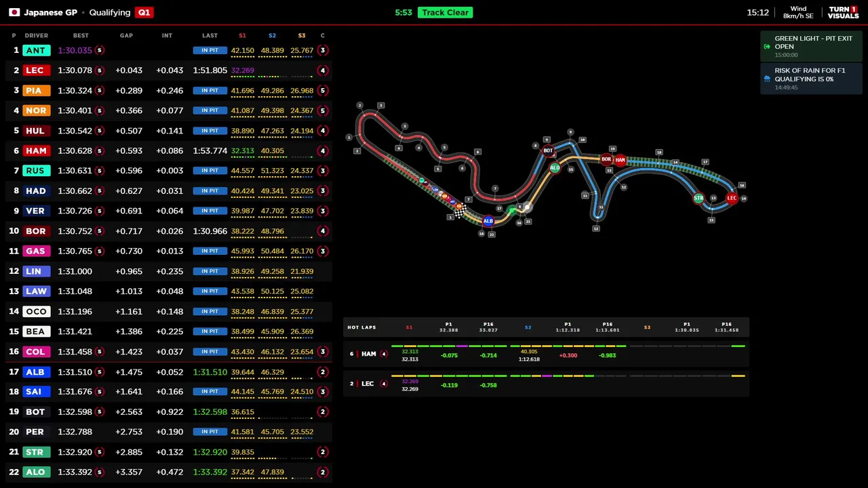
Task: Click LEC's hot lap mini-sector progress bar
Action: pos(568,375)
